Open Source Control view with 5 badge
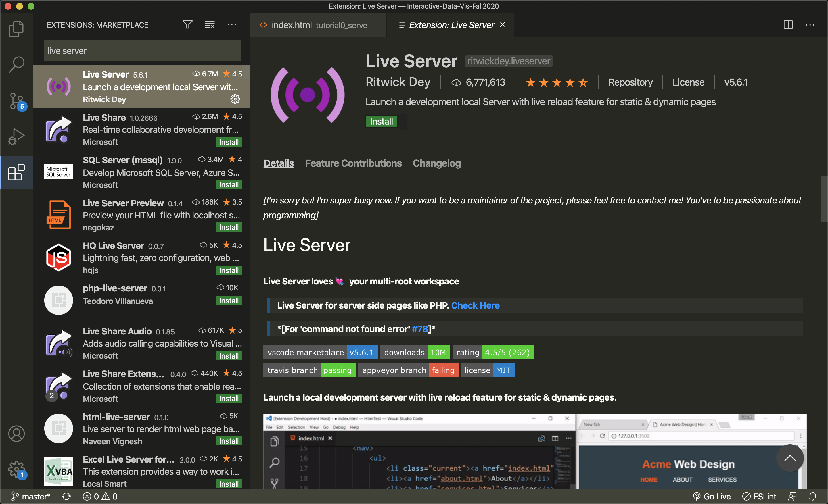This screenshot has width=828, height=504. (x=16, y=101)
